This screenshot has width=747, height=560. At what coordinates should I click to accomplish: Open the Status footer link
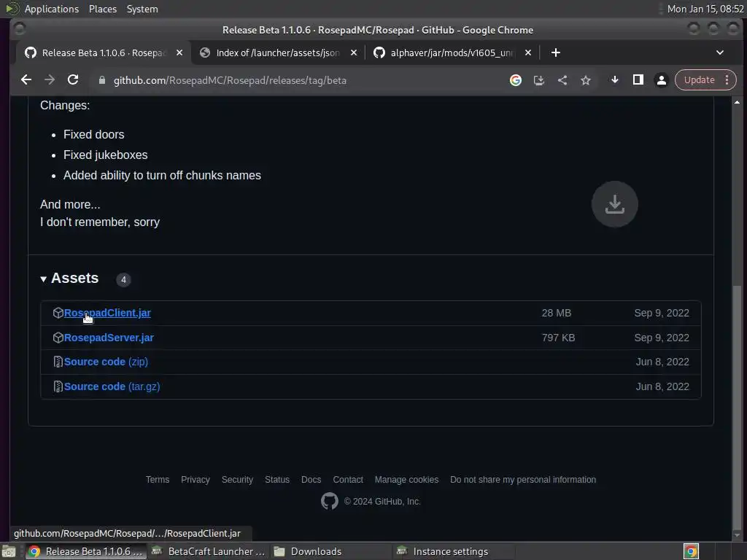[x=276, y=480]
